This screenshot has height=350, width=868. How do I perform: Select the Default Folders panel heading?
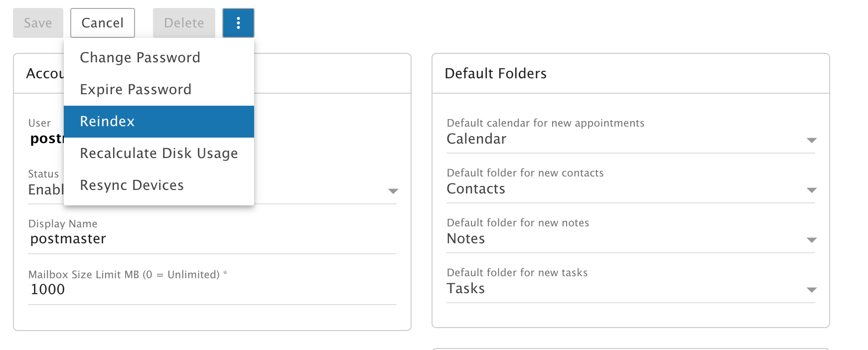click(x=496, y=74)
